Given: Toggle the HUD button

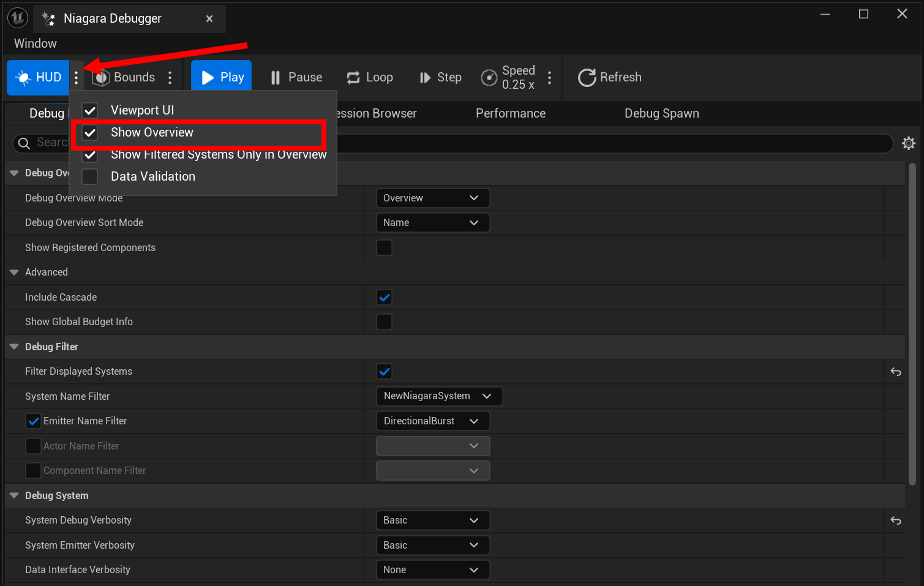Looking at the screenshot, I should click(38, 77).
